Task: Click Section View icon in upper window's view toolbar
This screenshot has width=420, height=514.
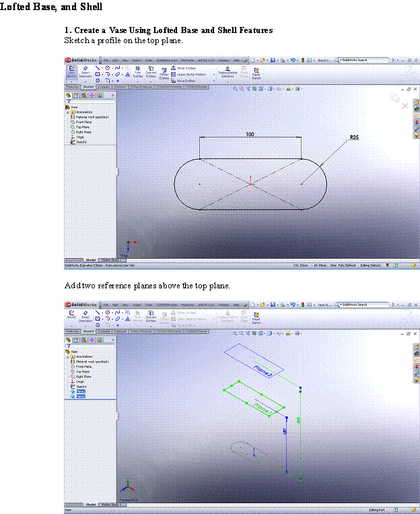Action: pos(254,89)
